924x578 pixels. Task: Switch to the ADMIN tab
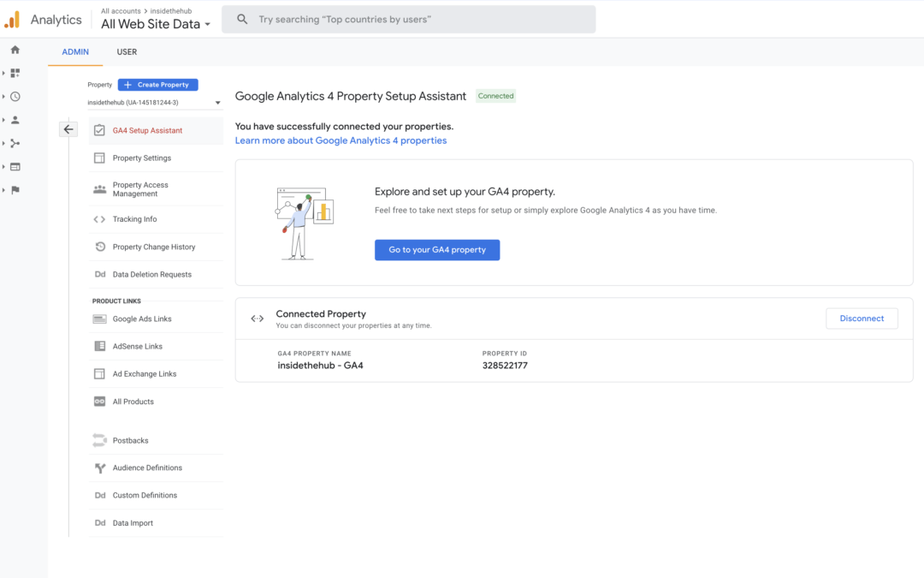[75, 52]
